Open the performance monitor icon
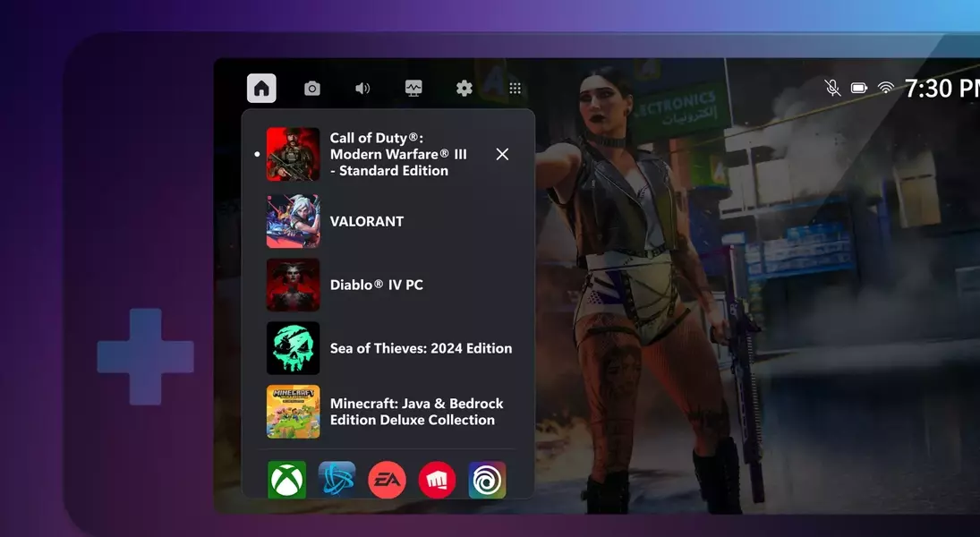 (x=413, y=89)
